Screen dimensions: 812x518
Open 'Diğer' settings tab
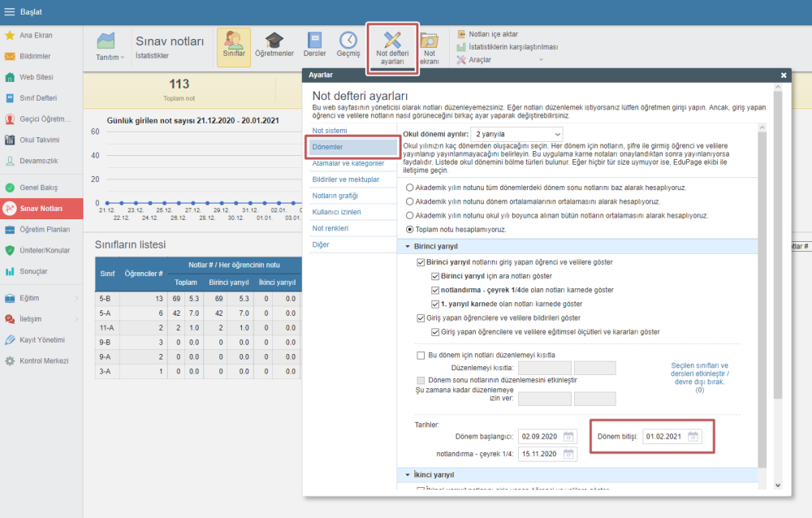click(x=321, y=244)
